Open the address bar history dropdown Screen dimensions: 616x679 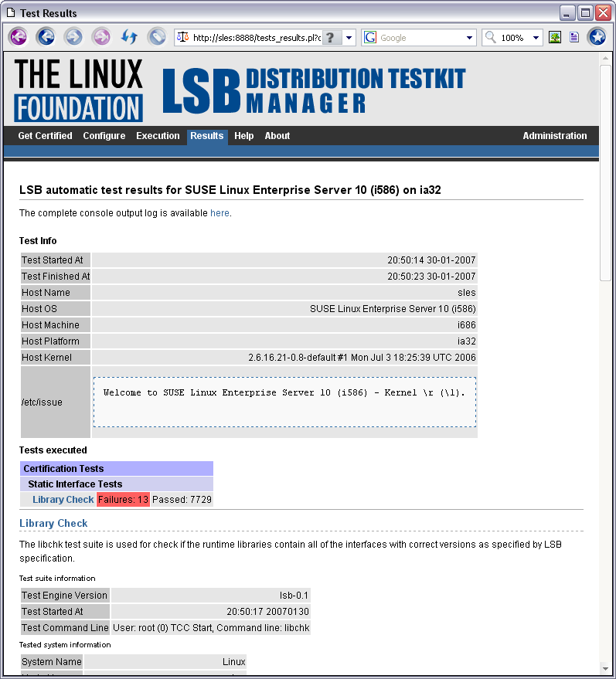coord(349,38)
